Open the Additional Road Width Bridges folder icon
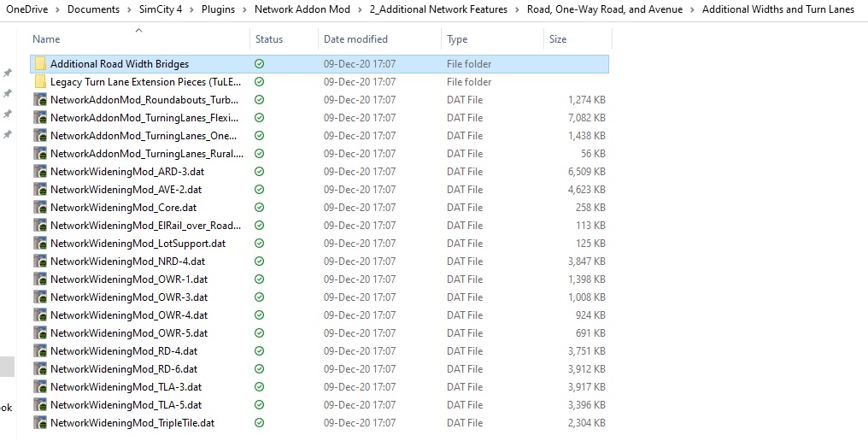868x441 pixels. point(40,64)
